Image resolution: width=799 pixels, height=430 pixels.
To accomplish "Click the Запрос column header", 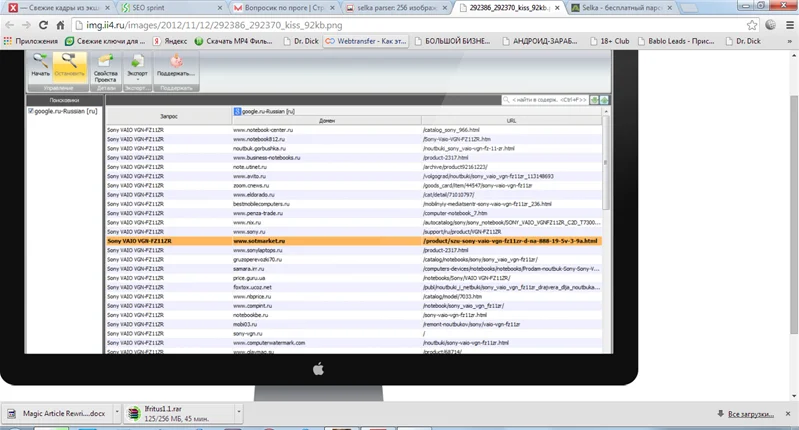I will coord(168,115).
